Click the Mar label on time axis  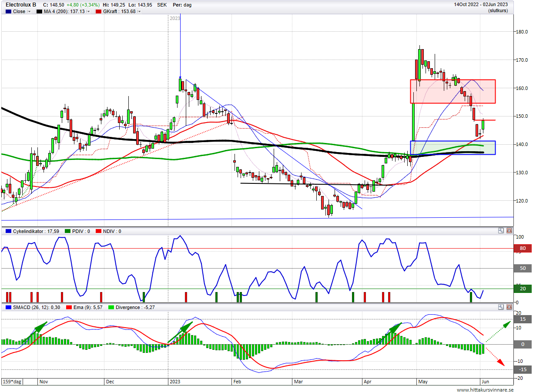pos(298,382)
